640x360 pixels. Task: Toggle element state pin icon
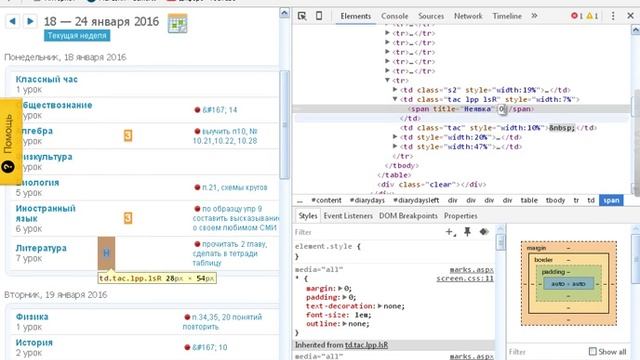467,232
